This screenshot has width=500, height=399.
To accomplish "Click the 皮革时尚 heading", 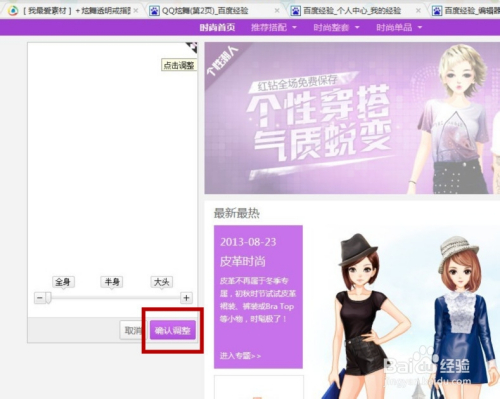I will (243, 261).
